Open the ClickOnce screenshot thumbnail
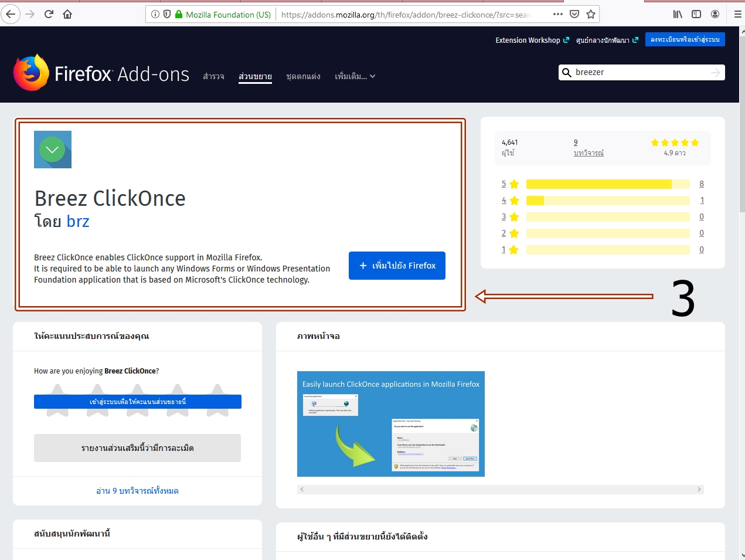The height and width of the screenshot is (560, 745). coord(391,424)
